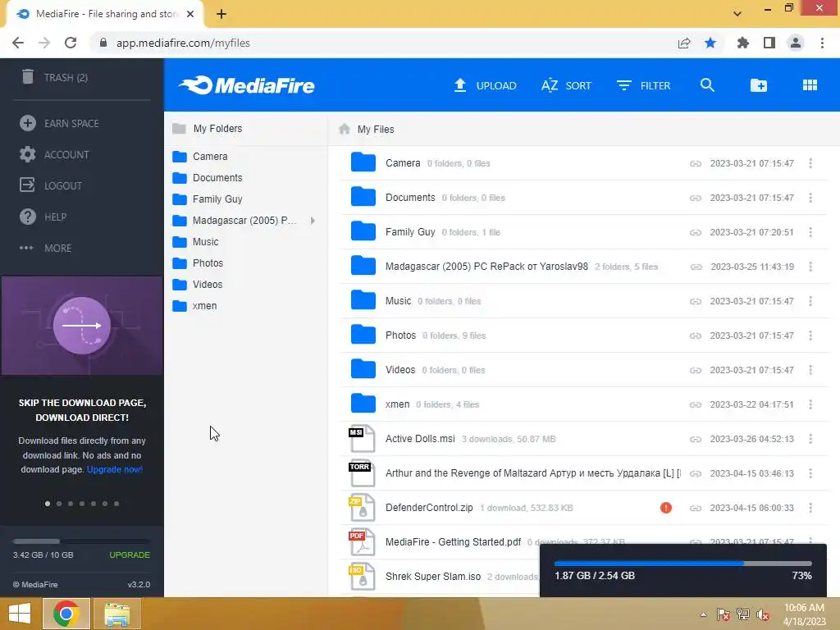This screenshot has height=630, width=840.
Task: Log out via Logout item
Action: 51,185
